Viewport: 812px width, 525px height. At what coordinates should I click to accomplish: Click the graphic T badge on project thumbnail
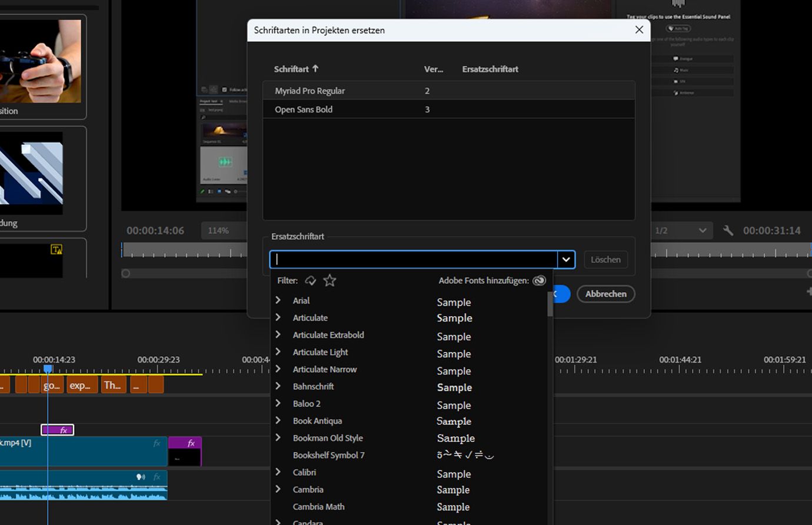point(56,250)
